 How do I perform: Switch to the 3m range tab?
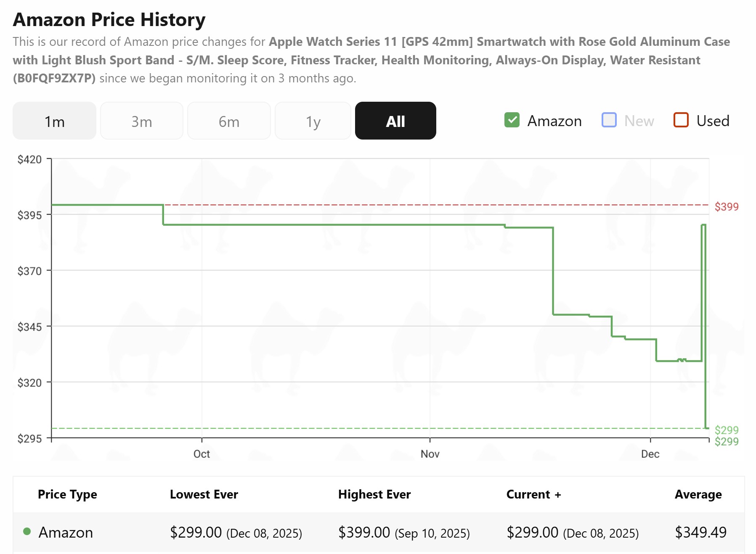[141, 121]
